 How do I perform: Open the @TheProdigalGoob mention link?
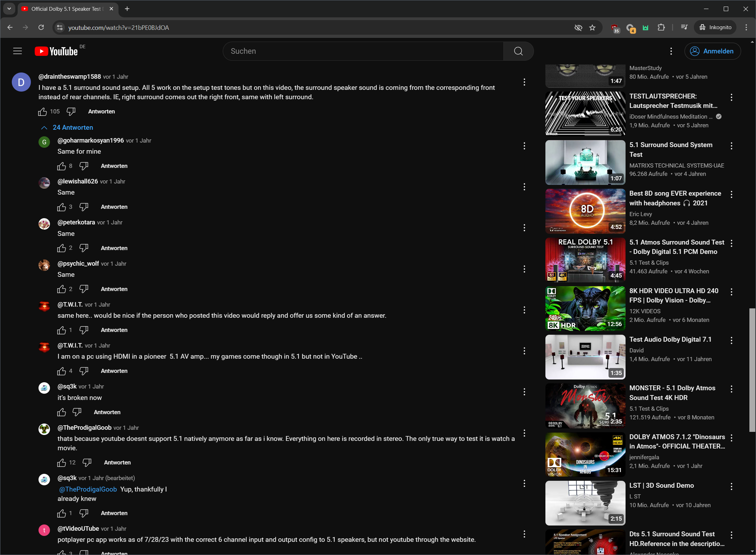88,489
